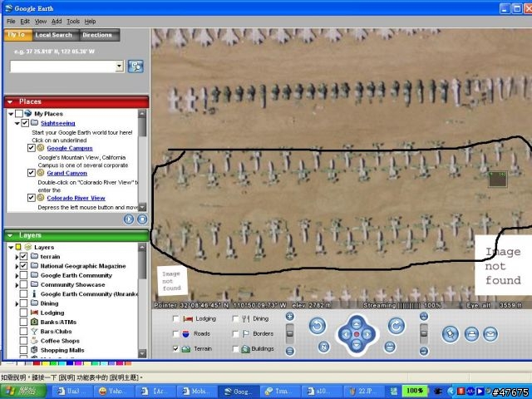The width and height of the screenshot is (532, 399).
Task: Stop the tour in the Places panel
Action: click(x=142, y=219)
